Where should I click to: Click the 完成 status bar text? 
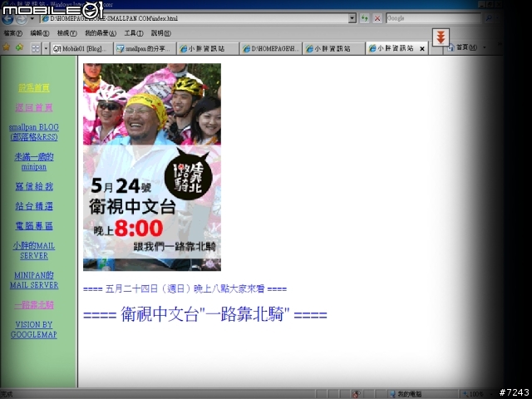pos(7,394)
